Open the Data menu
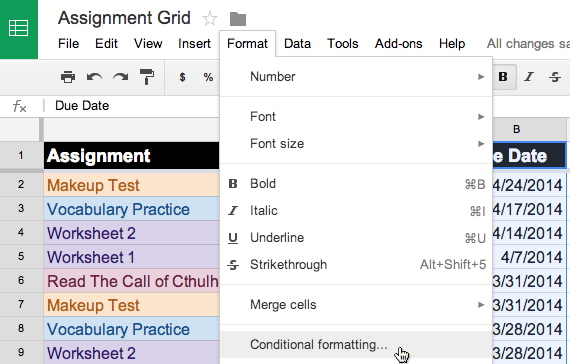The width and height of the screenshot is (570, 364). tap(297, 44)
